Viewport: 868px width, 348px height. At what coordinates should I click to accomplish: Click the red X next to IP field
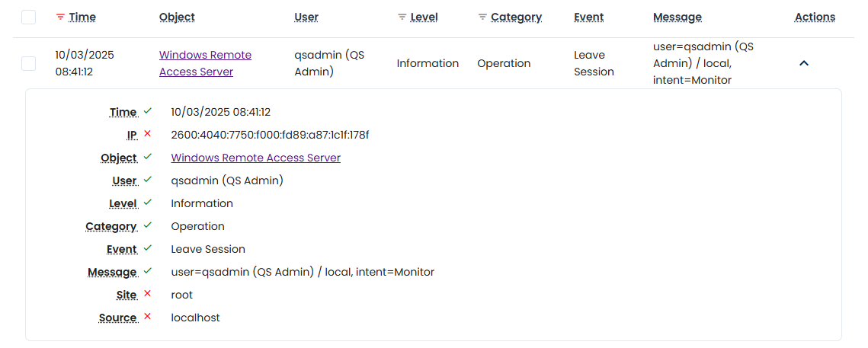click(147, 134)
